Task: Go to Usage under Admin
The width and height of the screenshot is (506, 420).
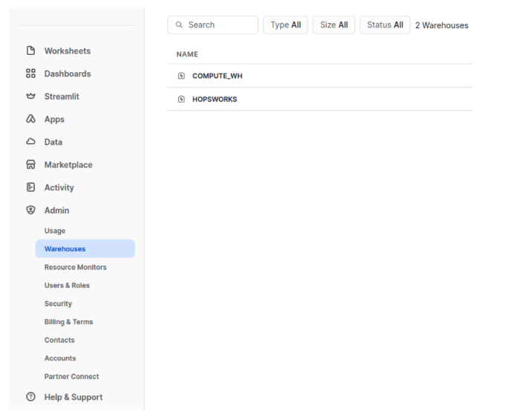Action: (55, 231)
